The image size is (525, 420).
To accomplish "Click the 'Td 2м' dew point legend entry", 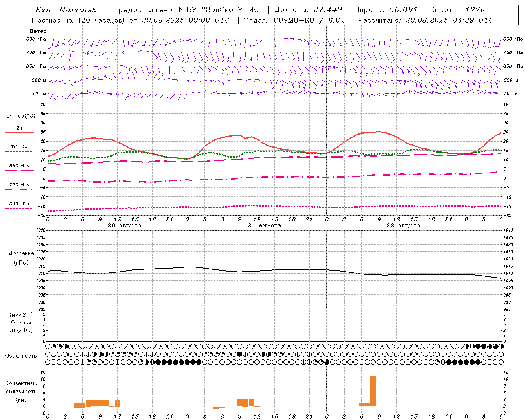I will point(19,147).
